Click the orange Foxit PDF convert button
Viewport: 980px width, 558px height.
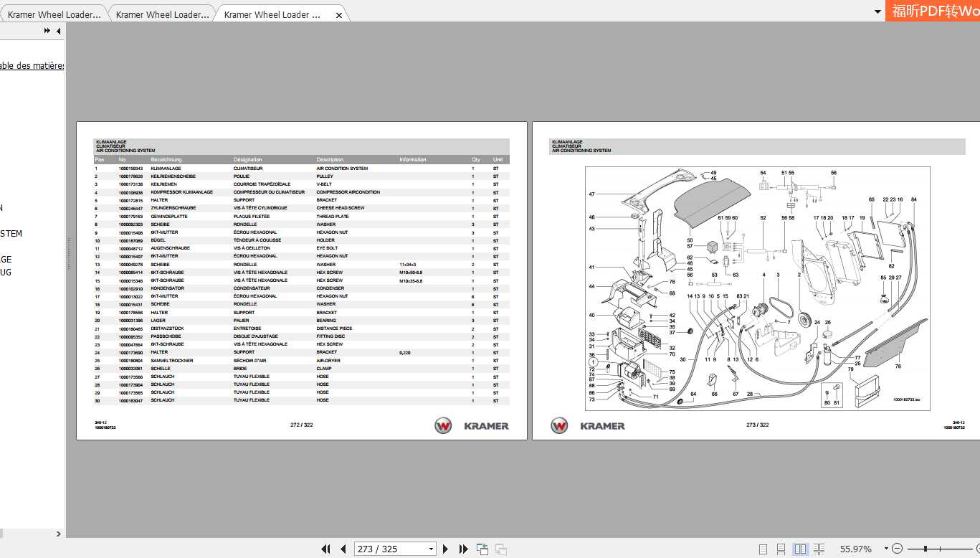(x=933, y=11)
